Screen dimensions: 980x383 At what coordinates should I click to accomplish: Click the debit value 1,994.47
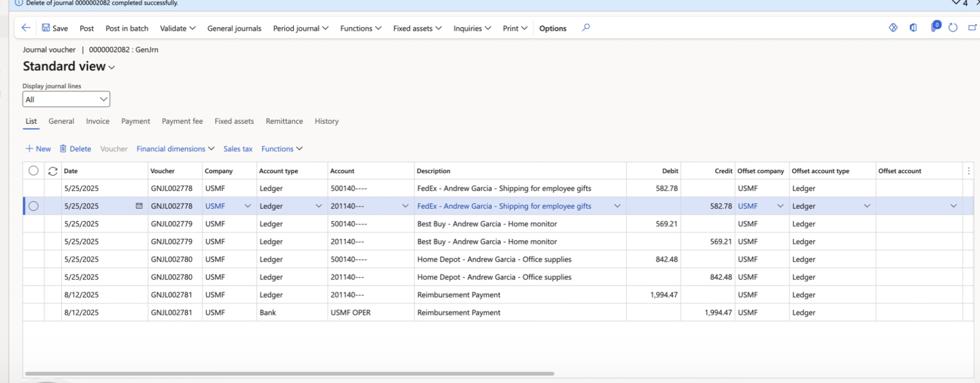tap(664, 294)
